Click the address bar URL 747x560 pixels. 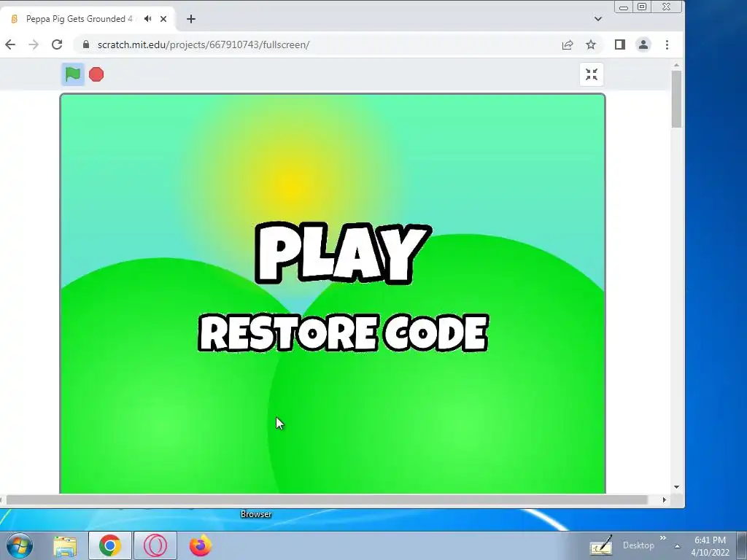coord(204,44)
